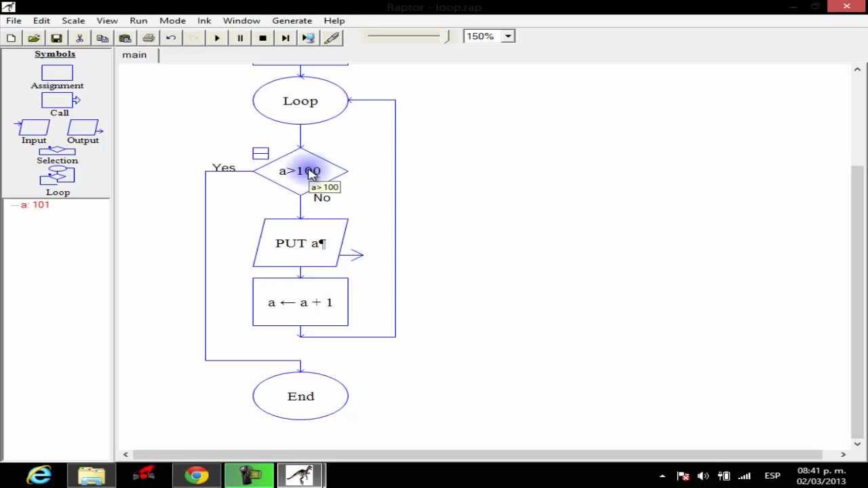Toggle the ink pen tool
Screen dimensions: 868x488
(x=332, y=38)
